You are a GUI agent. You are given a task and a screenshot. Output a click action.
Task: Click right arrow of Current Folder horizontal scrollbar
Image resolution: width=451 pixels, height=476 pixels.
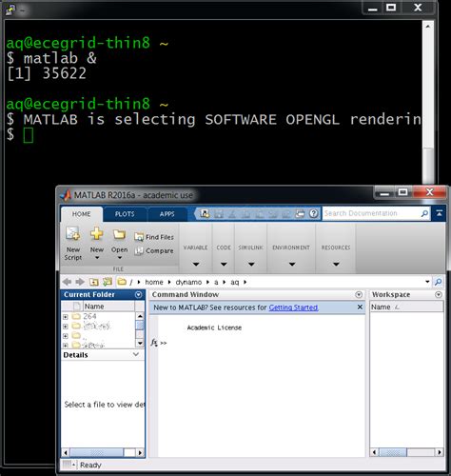[x=140, y=452]
